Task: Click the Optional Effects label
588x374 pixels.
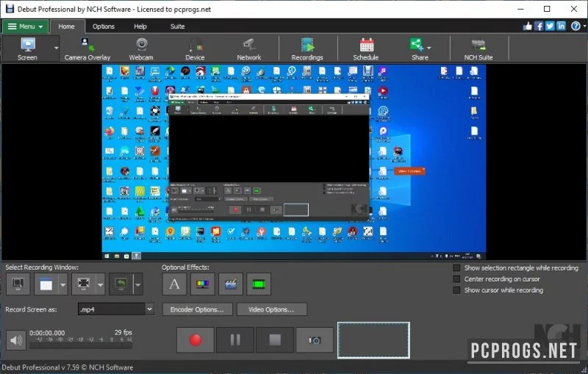Action: (x=185, y=267)
